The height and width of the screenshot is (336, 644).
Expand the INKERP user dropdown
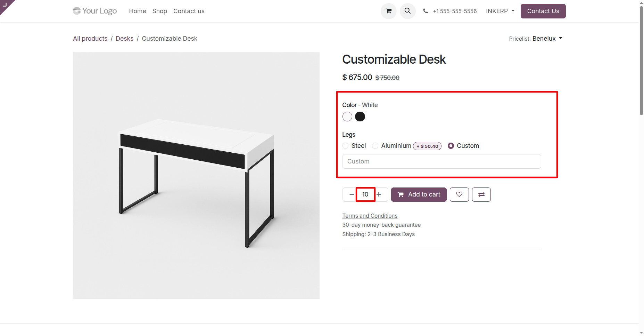[x=500, y=11]
